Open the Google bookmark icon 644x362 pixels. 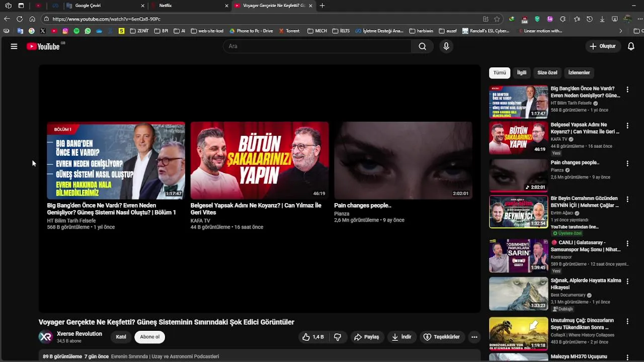[32, 31]
